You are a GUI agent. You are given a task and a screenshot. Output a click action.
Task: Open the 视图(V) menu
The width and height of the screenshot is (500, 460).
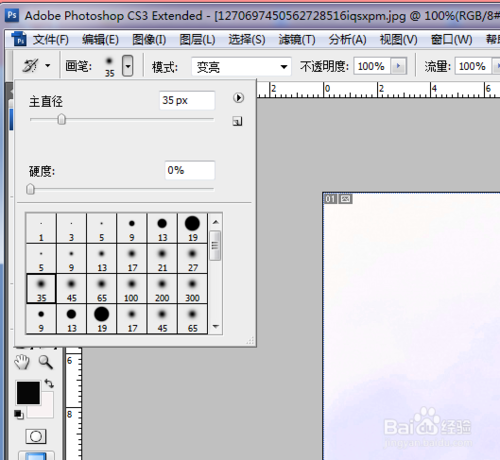coord(399,40)
